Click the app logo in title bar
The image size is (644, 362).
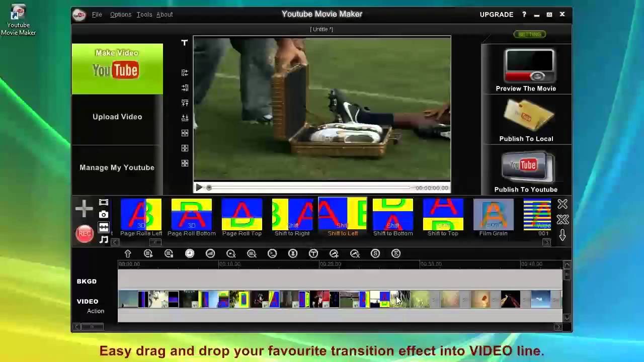click(79, 15)
